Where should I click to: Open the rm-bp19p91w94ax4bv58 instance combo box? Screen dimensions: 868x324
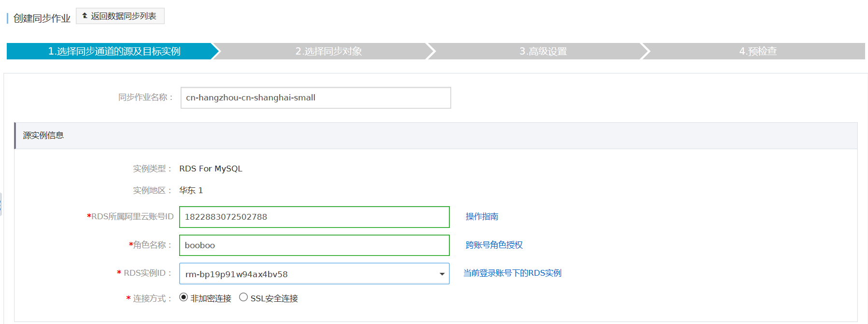309,274
